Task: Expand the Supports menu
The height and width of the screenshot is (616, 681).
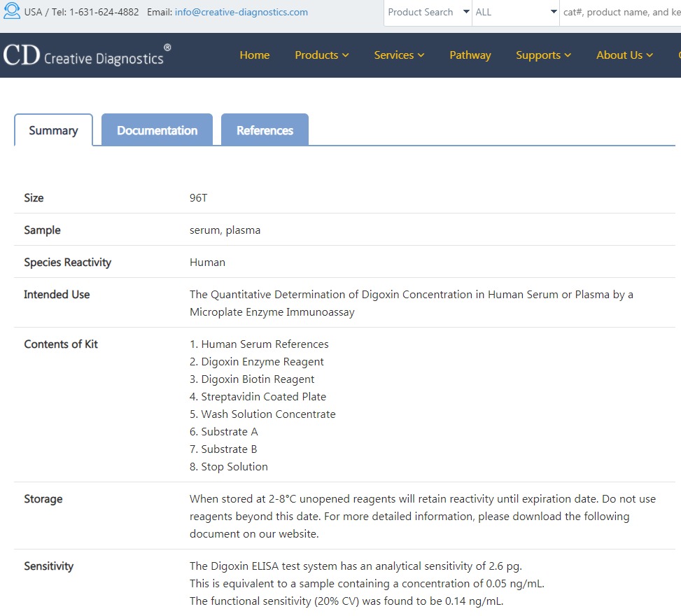Action: point(543,55)
